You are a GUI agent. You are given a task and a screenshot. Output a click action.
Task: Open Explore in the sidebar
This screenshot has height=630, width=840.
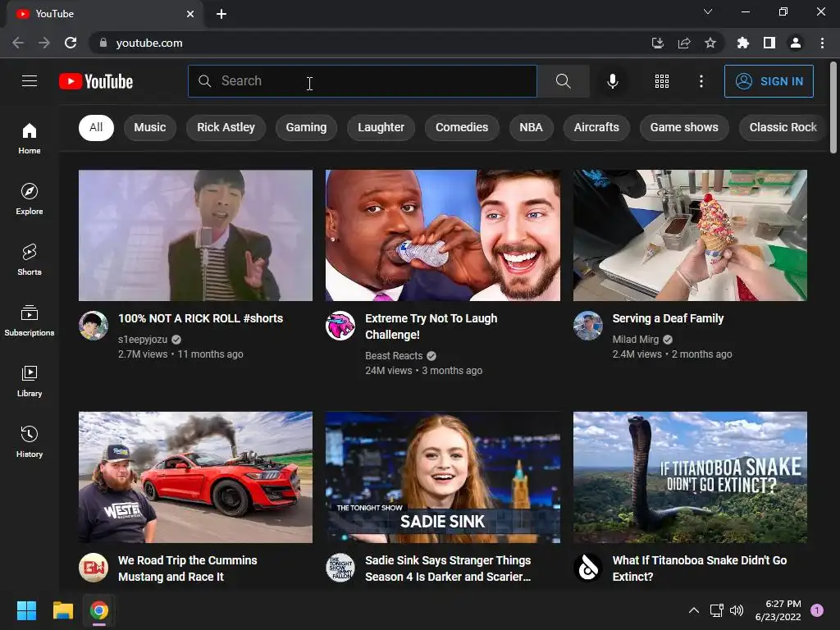point(30,199)
